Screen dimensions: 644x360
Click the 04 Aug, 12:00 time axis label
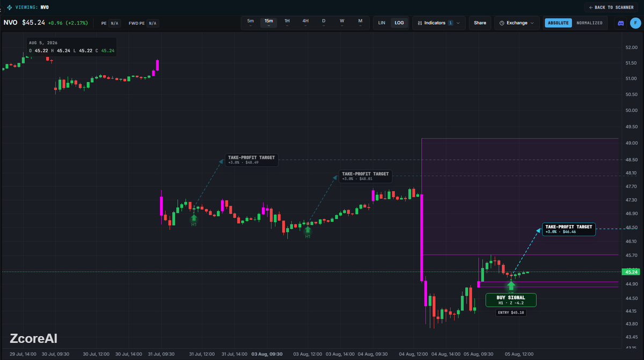click(412, 354)
